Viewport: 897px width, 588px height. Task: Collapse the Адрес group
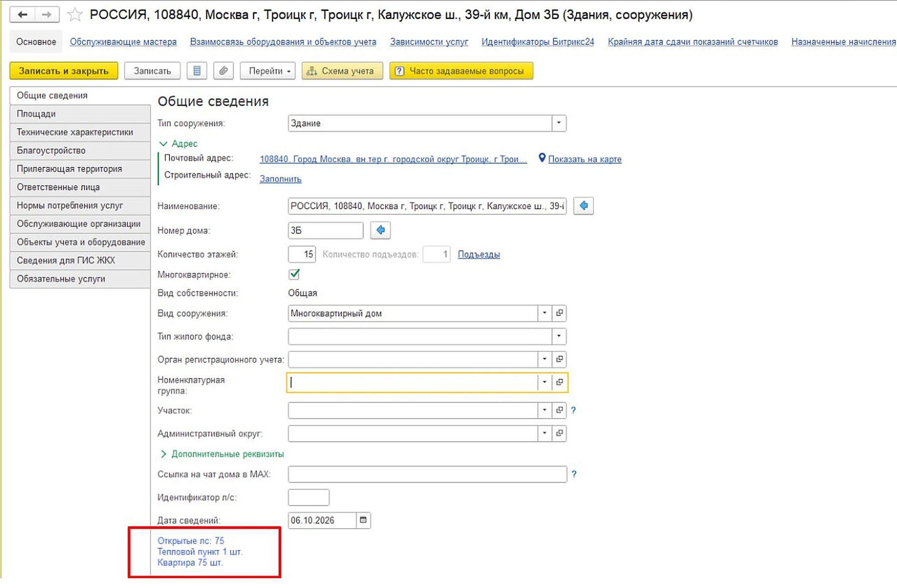178,144
